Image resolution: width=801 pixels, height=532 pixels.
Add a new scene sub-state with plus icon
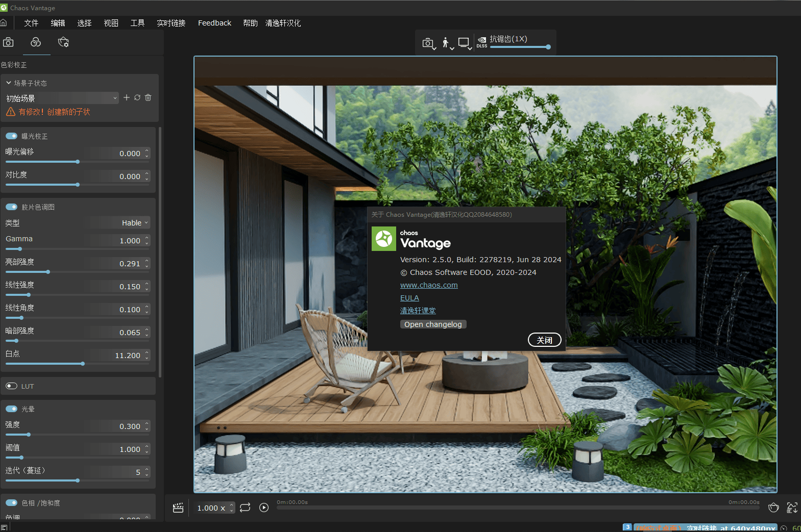click(127, 97)
